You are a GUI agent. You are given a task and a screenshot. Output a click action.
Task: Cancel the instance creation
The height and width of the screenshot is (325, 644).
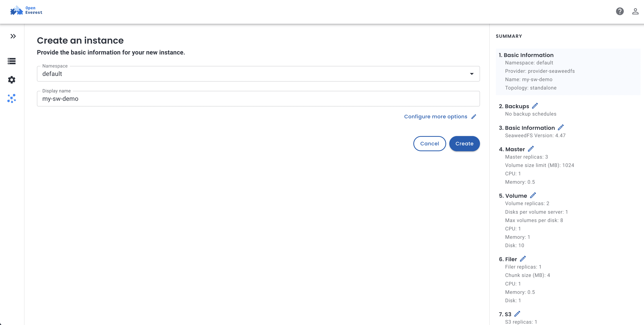[429, 143]
